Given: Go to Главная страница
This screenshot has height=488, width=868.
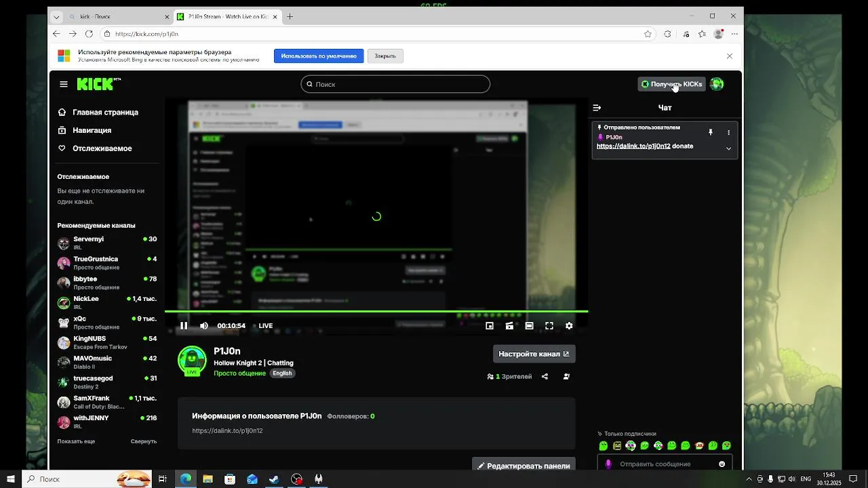Looking at the screenshot, I should (x=98, y=113).
